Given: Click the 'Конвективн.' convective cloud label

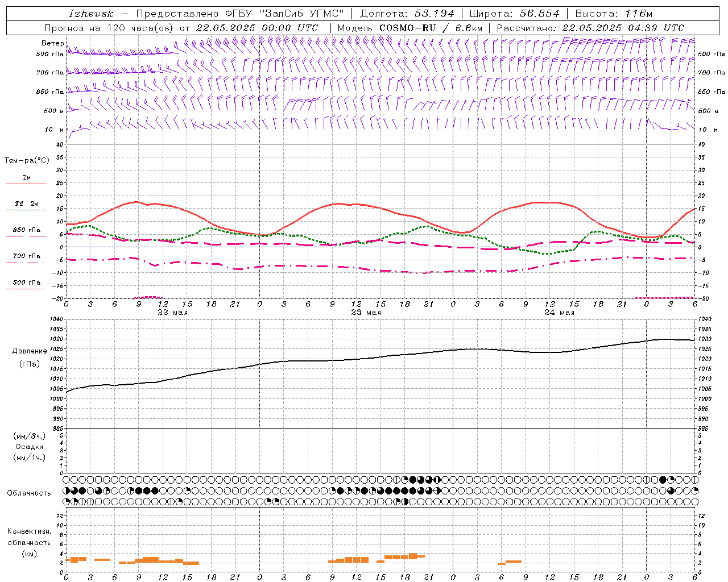Looking at the screenshot, I should click(30, 531).
